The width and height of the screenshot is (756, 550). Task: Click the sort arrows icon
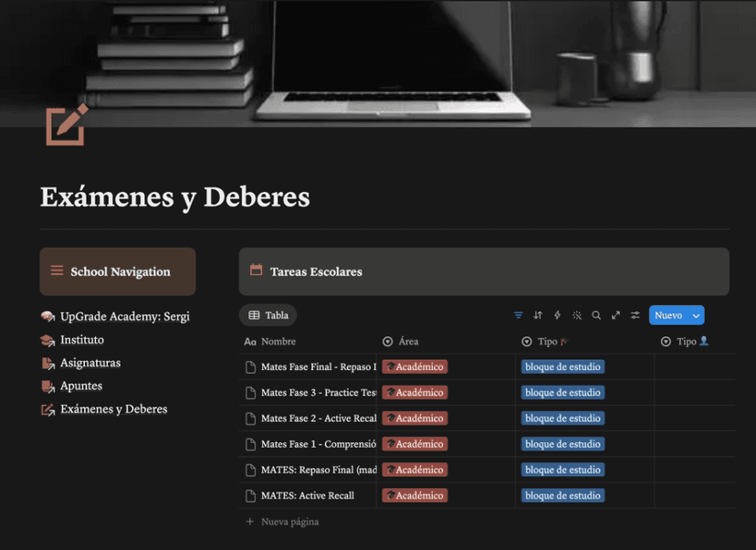[x=538, y=315]
